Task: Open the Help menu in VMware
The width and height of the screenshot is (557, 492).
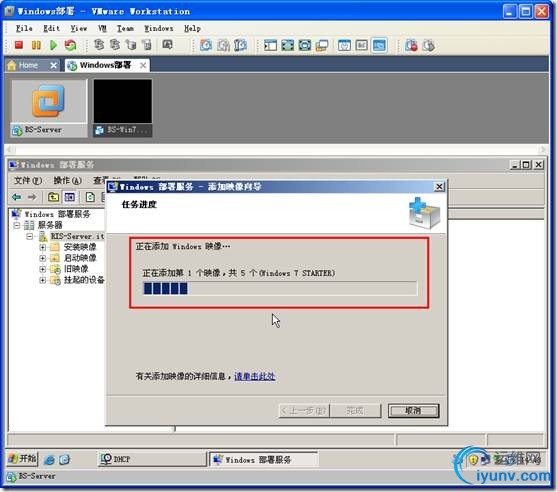Action: 192,28
